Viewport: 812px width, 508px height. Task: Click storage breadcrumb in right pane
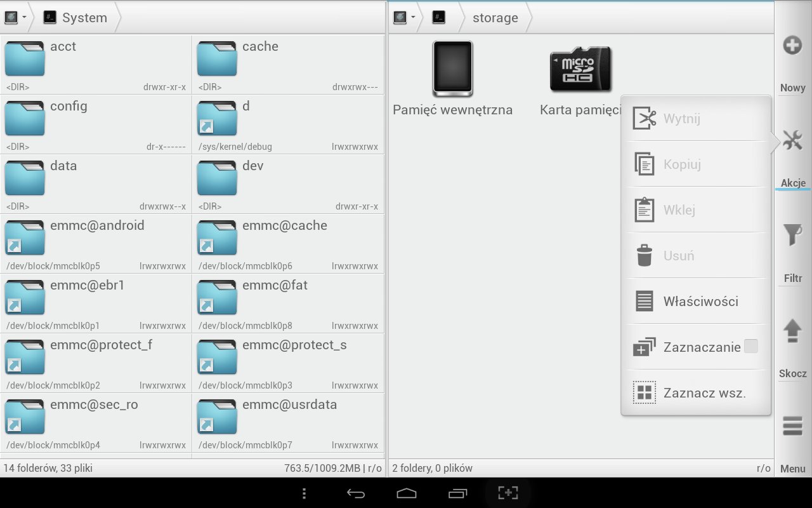tap(495, 18)
